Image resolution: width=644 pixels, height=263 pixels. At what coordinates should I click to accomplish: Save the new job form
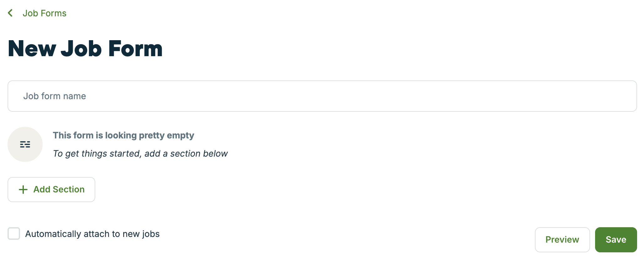616,239
